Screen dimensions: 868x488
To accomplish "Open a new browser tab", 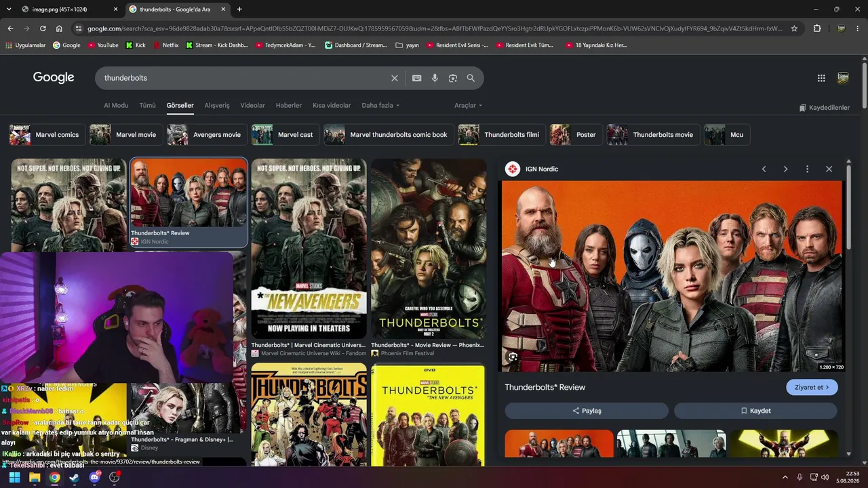I will tap(239, 9).
